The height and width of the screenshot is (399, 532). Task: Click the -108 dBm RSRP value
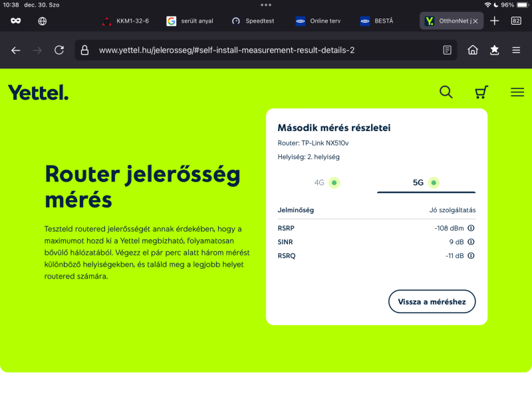[449, 228]
